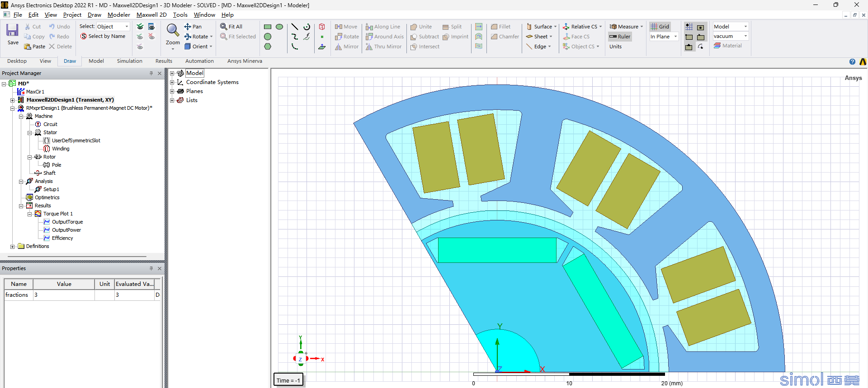Open the Modeler menu

coord(119,15)
